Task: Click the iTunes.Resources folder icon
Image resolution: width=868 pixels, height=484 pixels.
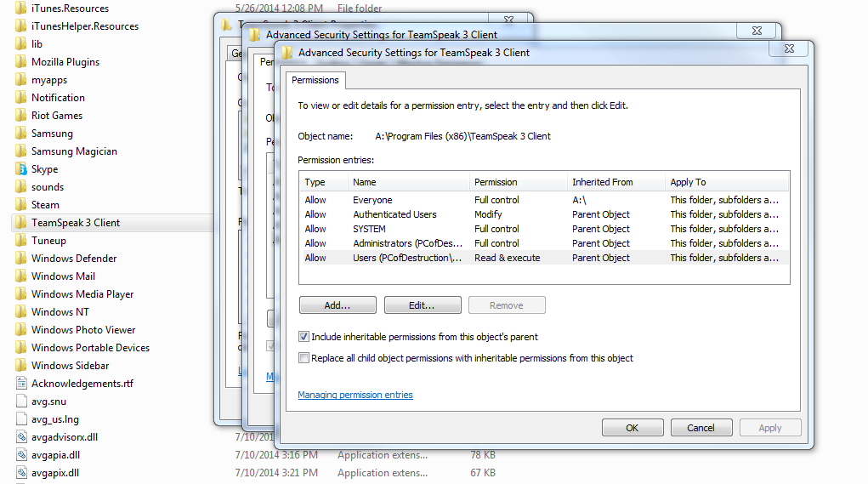Action: pos(21,9)
